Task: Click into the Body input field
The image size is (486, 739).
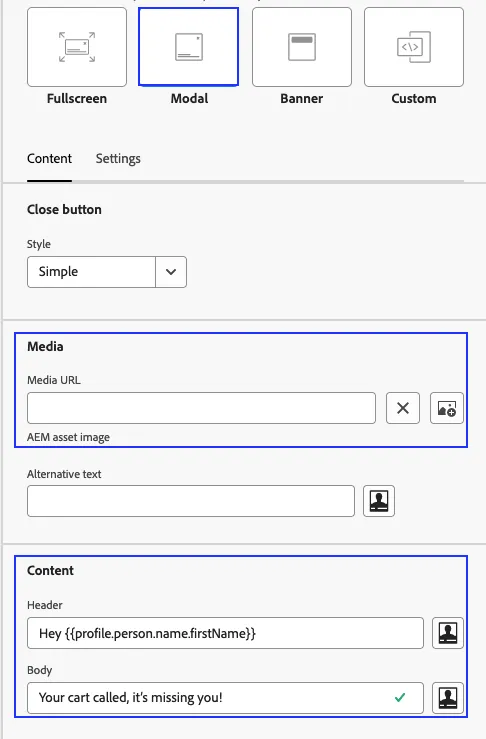Action: tap(225, 698)
